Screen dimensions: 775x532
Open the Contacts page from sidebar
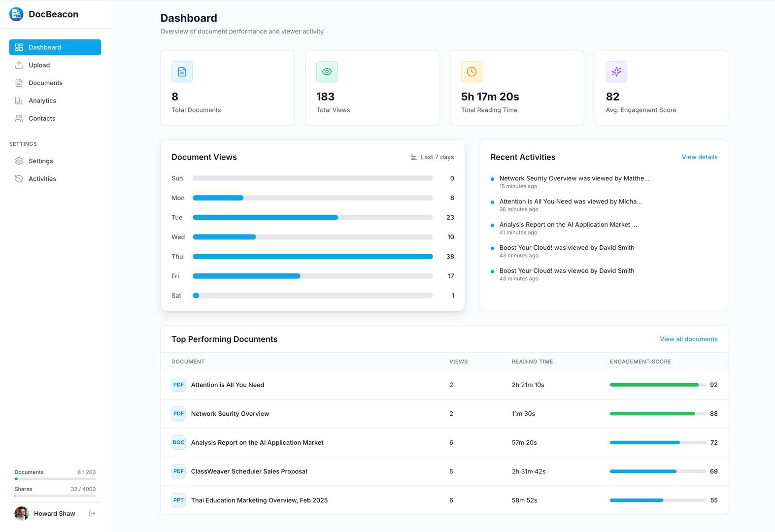coord(42,118)
